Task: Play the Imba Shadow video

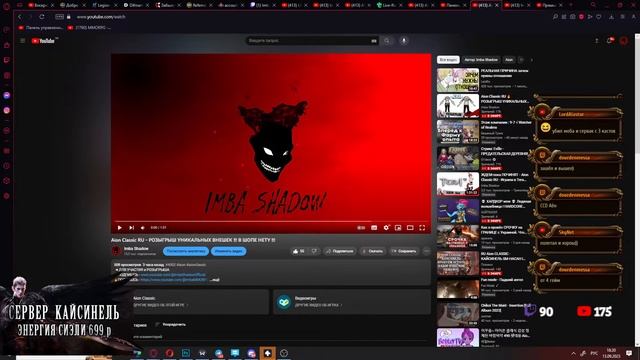Action: [x=120, y=228]
